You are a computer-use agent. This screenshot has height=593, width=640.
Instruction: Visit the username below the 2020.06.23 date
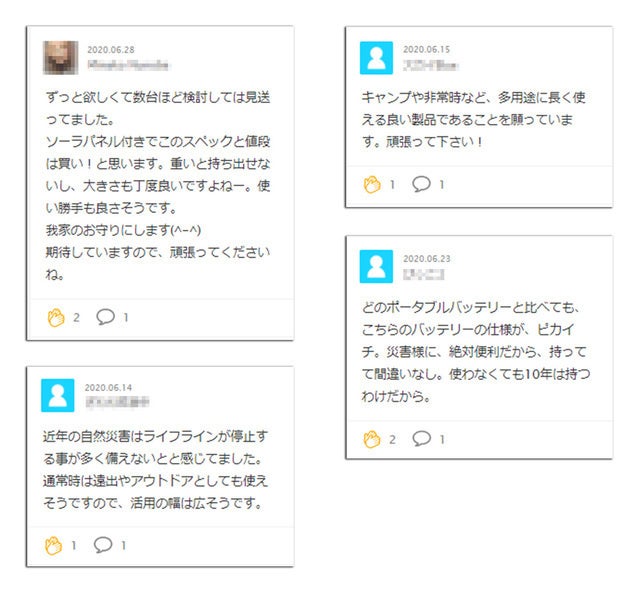tap(423, 272)
